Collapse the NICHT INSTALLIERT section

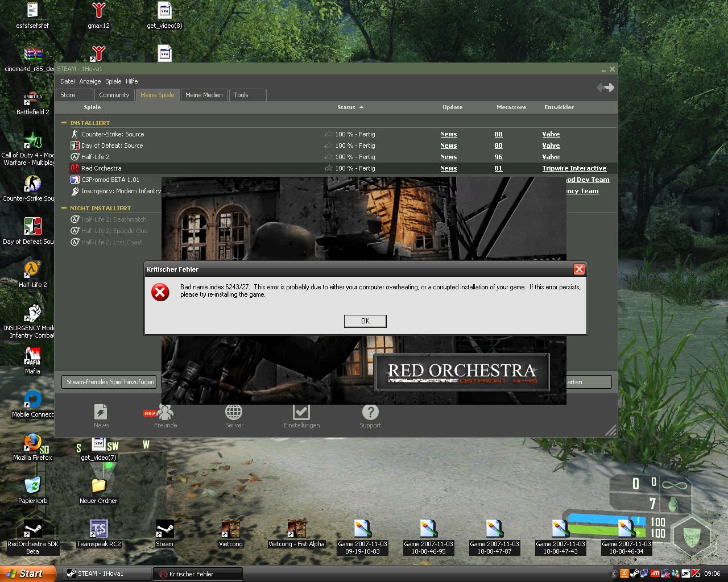click(x=64, y=208)
